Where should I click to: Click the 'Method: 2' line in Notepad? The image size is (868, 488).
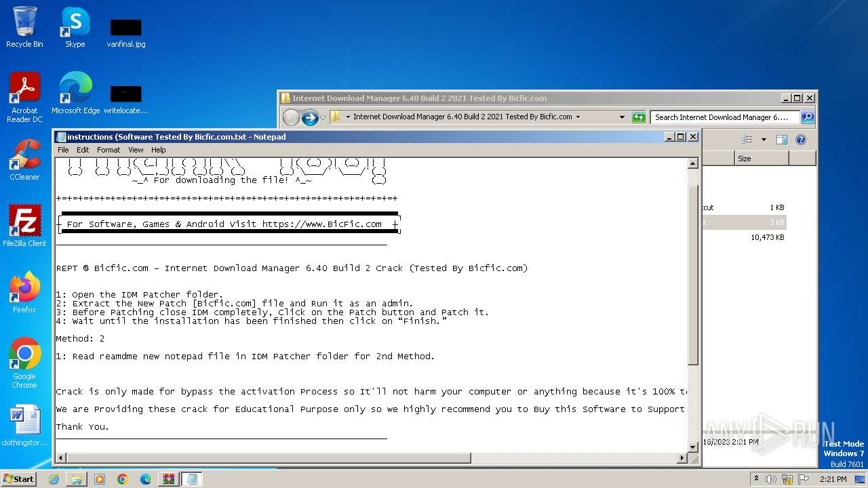pyautogui.click(x=80, y=338)
